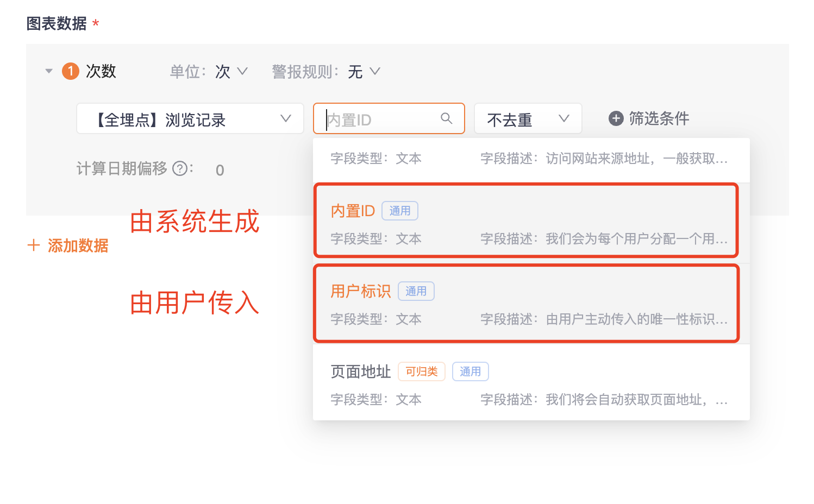Click the 筛选条件 filter button text
Image resolution: width=814 pixels, height=504 pixels.
coord(659,118)
